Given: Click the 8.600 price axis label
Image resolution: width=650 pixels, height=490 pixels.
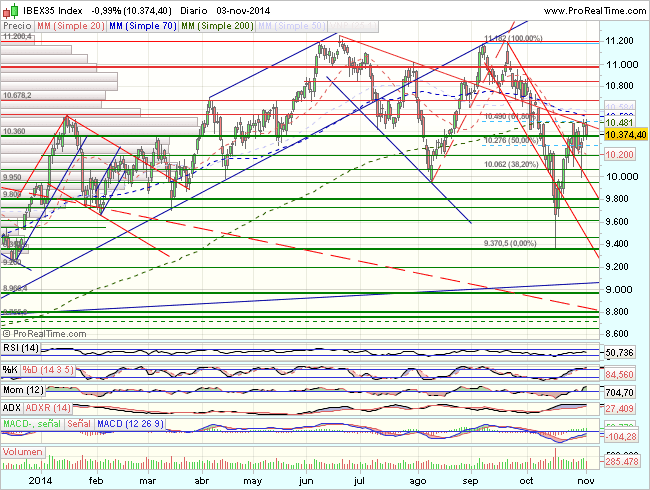Looking at the screenshot, I should point(619,334).
